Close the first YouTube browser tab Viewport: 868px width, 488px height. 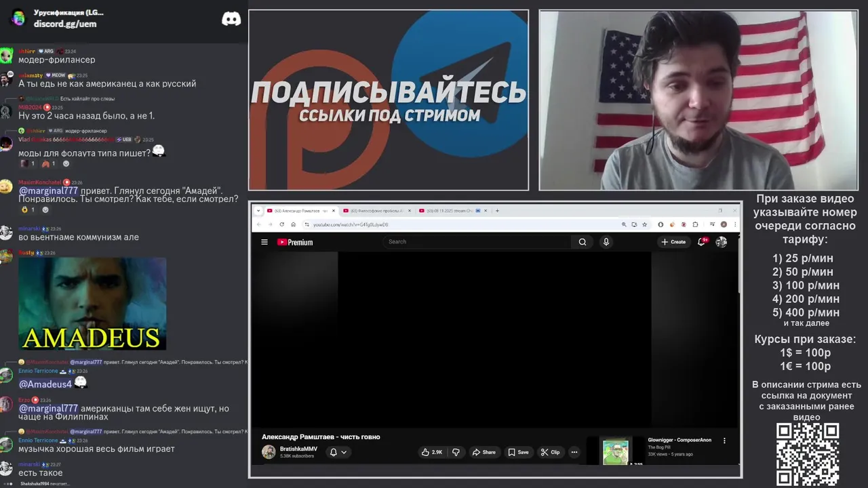(333, 211)
